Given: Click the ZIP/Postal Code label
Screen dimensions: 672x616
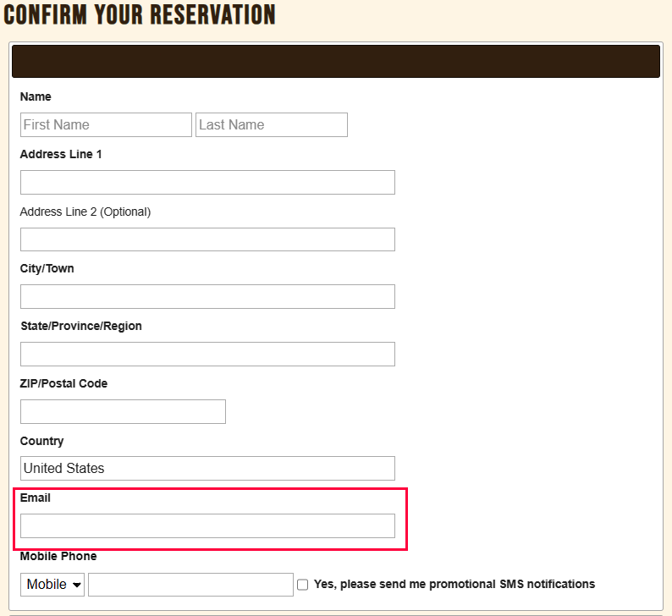Looking at the screenshot, I should pyautogui.click(x=63, y=383).
